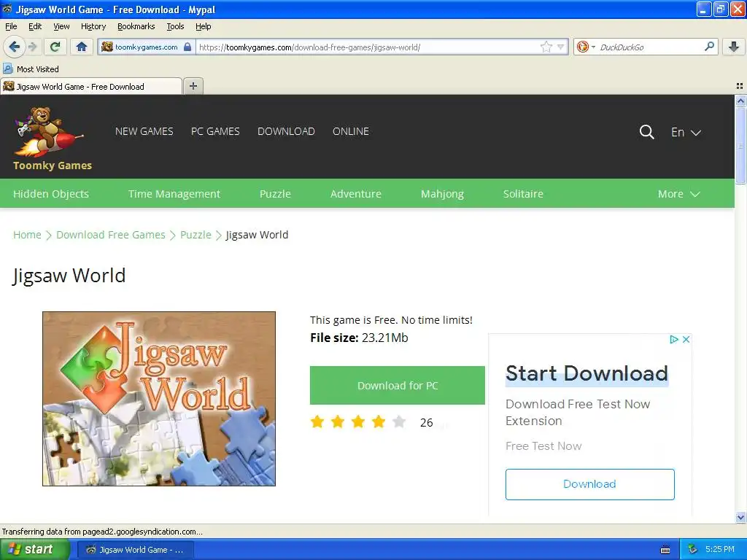Go to PC GAMES section
747x560 pixels.
(x=215, y=131)
